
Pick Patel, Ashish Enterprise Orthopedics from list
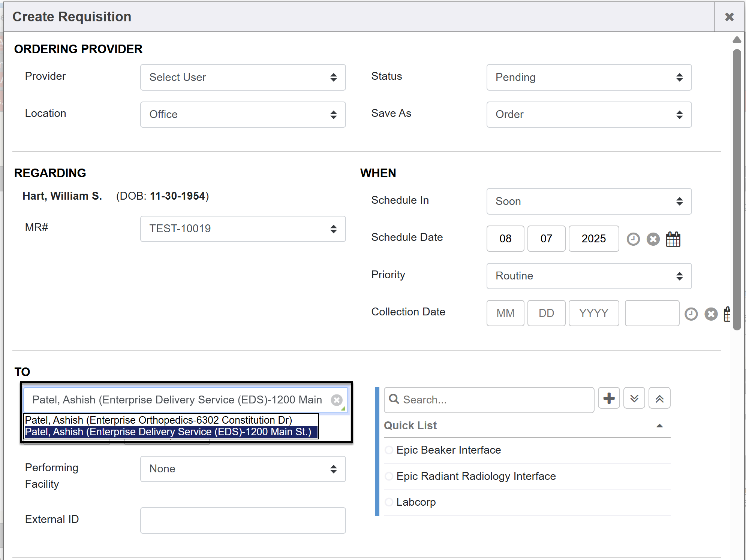(x=159, y=420)
